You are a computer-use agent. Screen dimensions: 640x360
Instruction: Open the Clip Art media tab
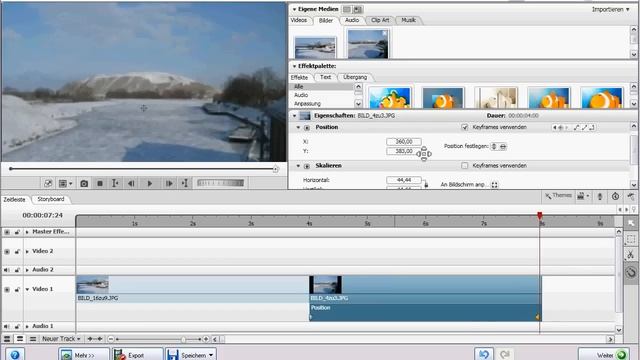(x=380, y=20)
